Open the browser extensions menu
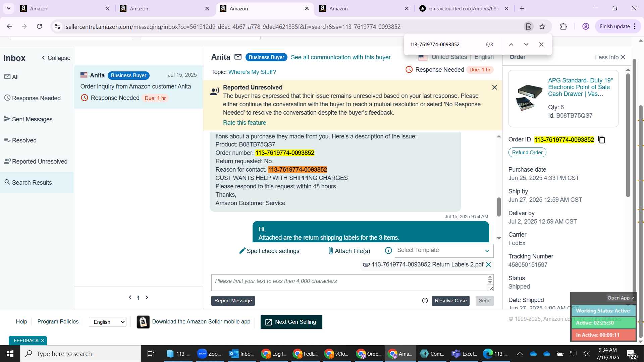Image resolution: width=644 pixels, height=362 pixels. pos(564,26)
